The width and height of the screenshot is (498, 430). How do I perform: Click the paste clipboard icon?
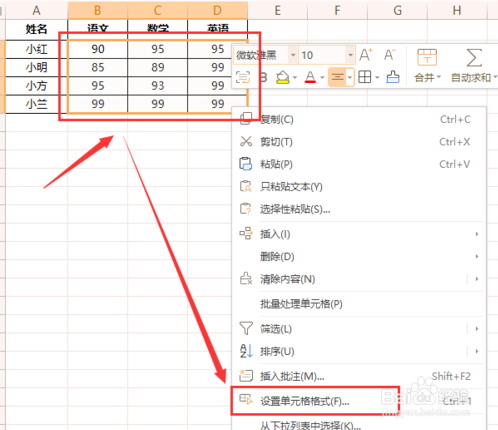click(246, 164)
